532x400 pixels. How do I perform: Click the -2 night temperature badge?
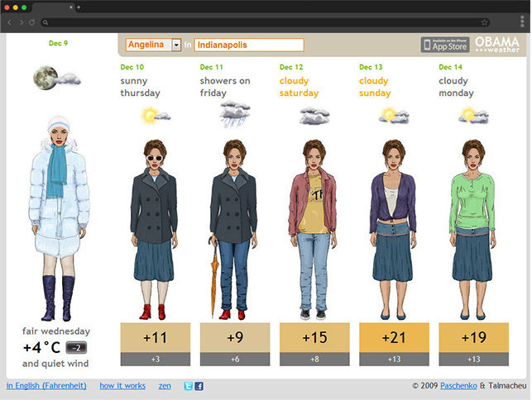click(77, 347)
